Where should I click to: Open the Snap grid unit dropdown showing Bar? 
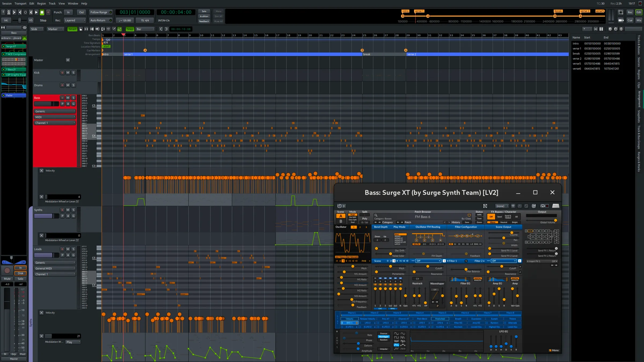tap(145, 29)
